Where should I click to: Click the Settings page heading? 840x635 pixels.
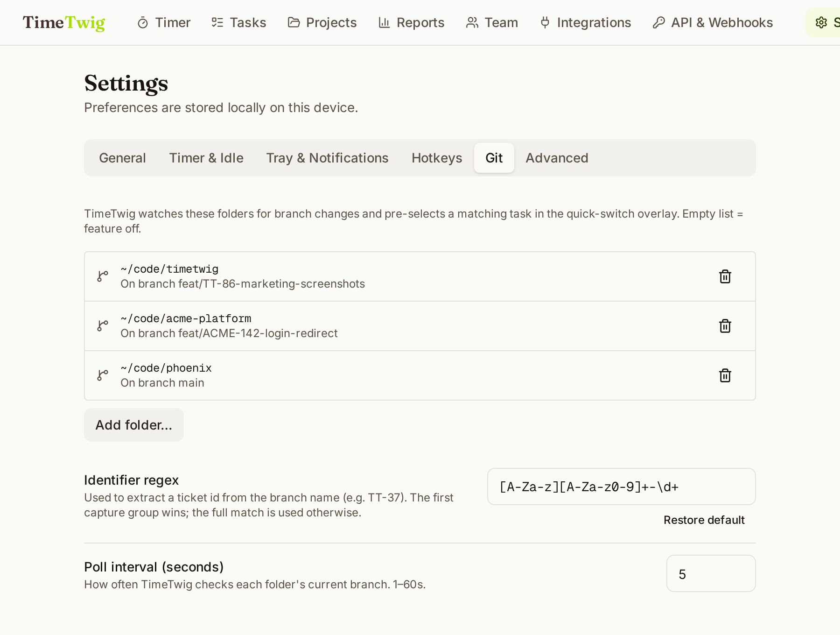coord(126,83)
